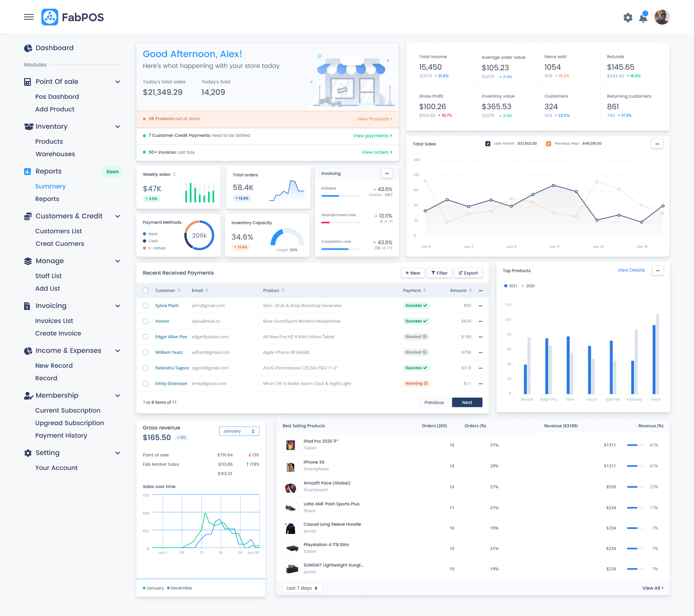Collapse the Income & Expenses chevron

[118, 351]
